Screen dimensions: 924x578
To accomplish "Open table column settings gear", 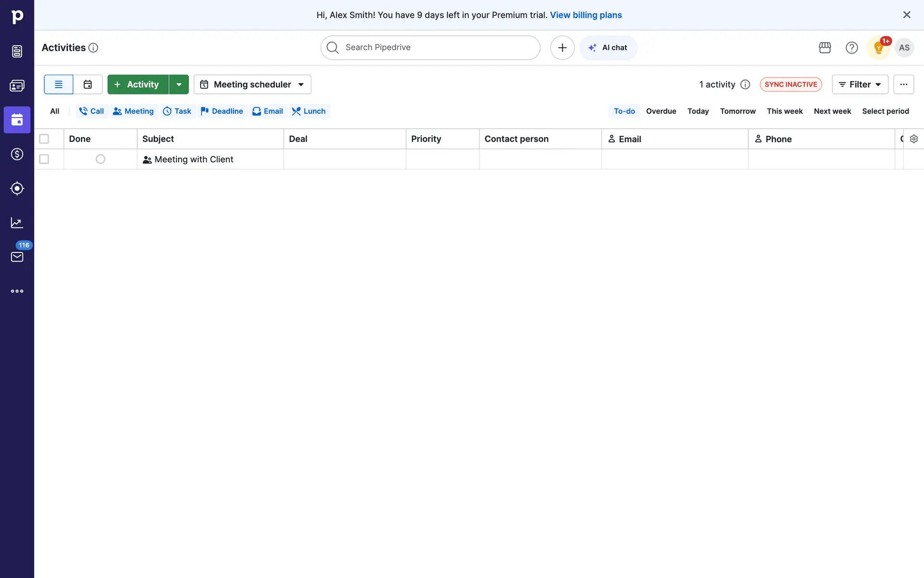I will pyautogui.click(x=913, y=139).
